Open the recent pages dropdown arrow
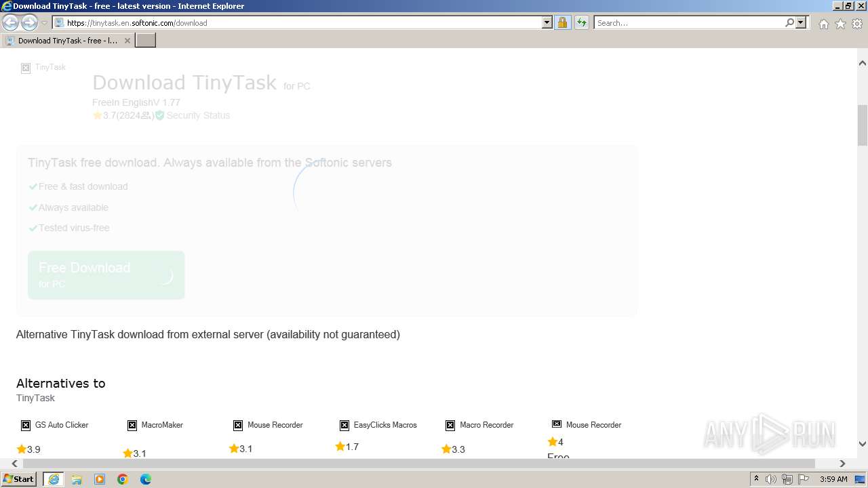868x488 pixels. point(44,23)
